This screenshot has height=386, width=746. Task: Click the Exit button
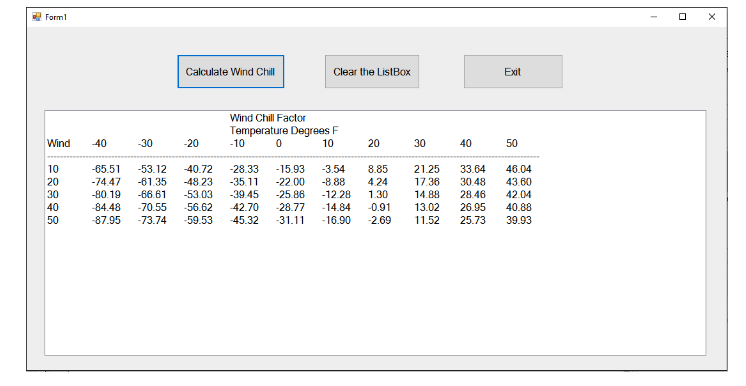coord(513,72)
